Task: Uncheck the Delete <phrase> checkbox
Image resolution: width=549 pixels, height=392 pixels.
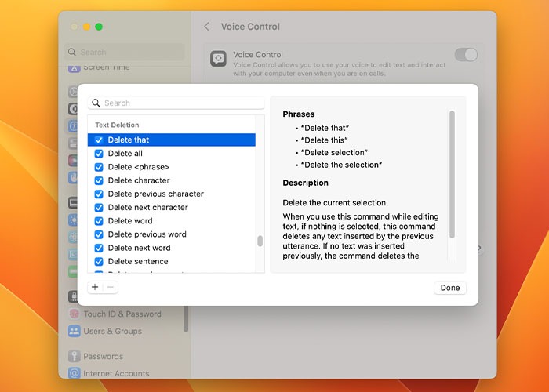Action: click(99, 167)
